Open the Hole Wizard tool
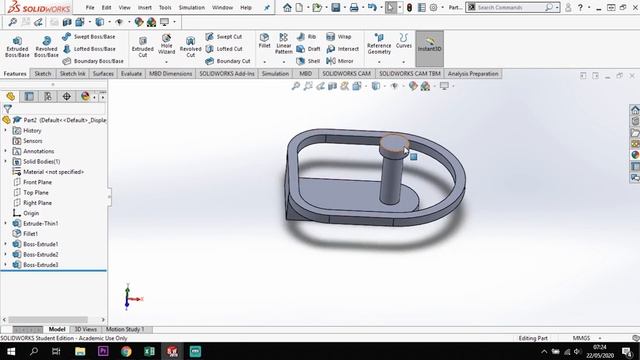 (x=166, y=45)
